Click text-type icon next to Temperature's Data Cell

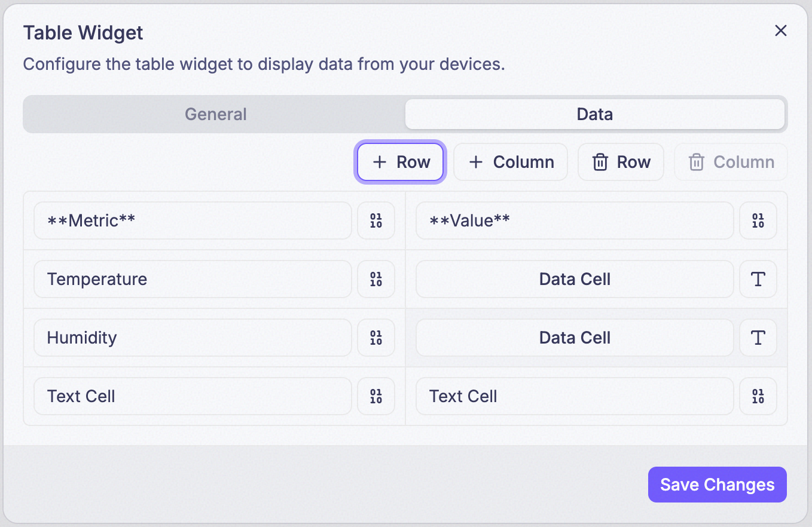tap(758, 279)
